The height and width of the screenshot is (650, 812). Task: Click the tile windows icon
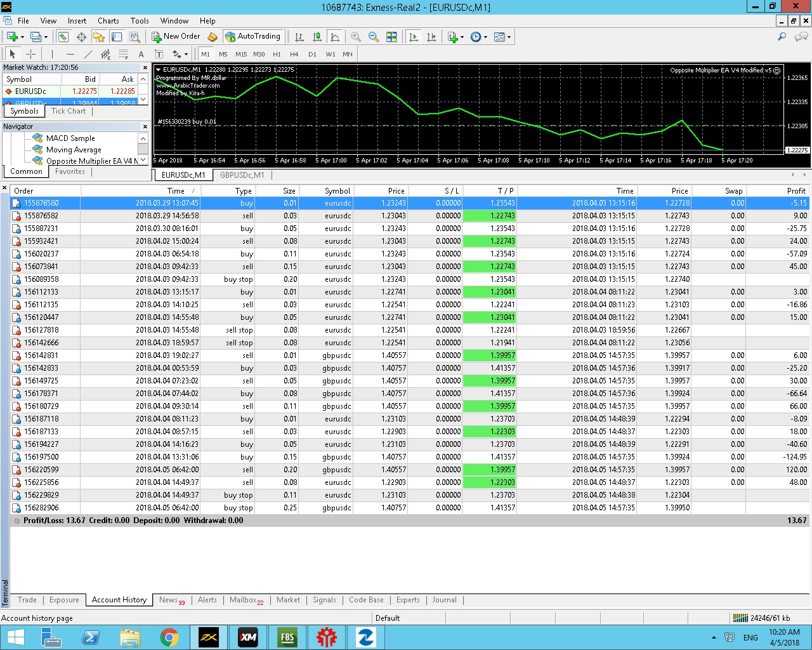click(x=391, y=37)
